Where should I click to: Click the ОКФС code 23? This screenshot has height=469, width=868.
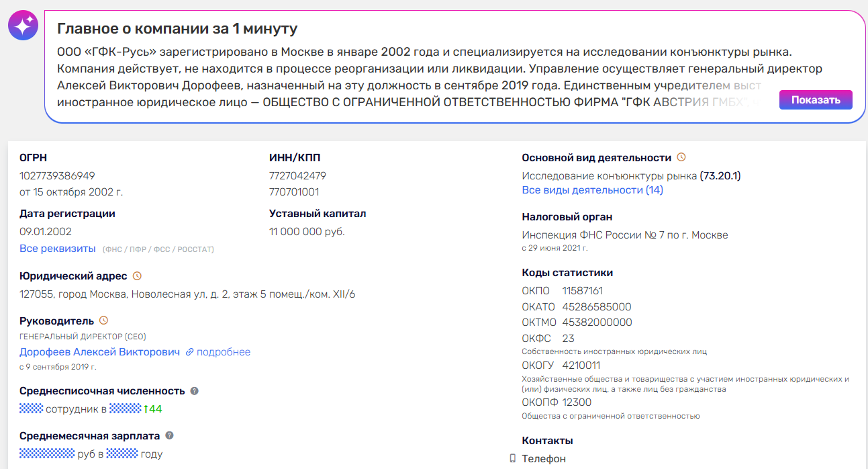coord(569,339)
